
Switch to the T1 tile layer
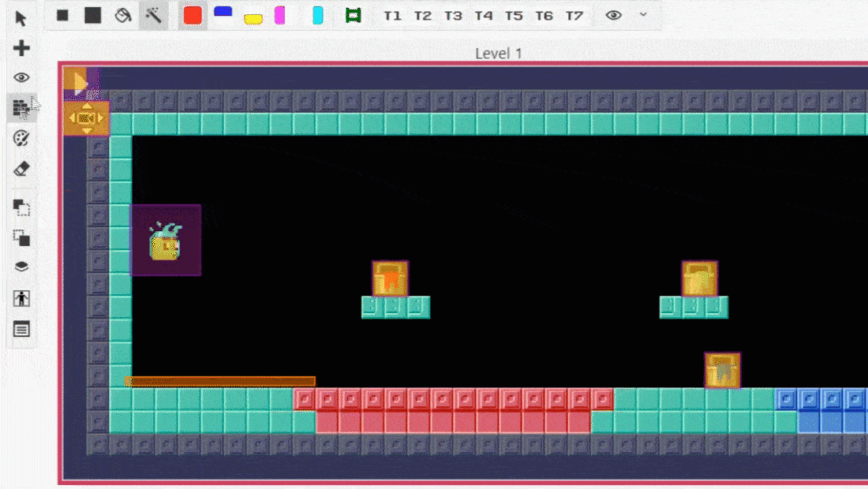pos(392,15)
